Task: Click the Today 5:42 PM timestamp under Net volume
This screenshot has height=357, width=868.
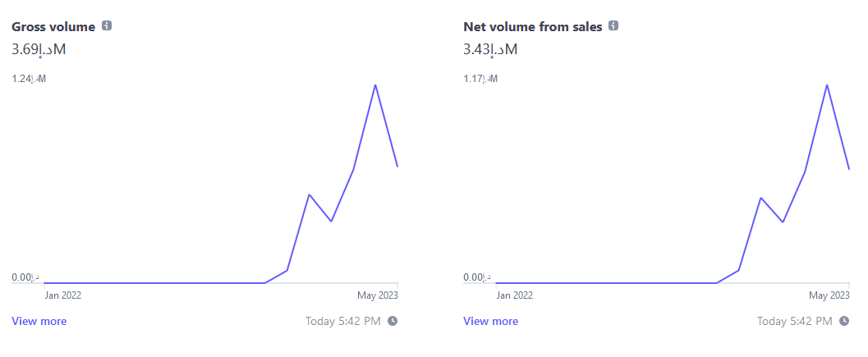Action: (x=794, y=321)
